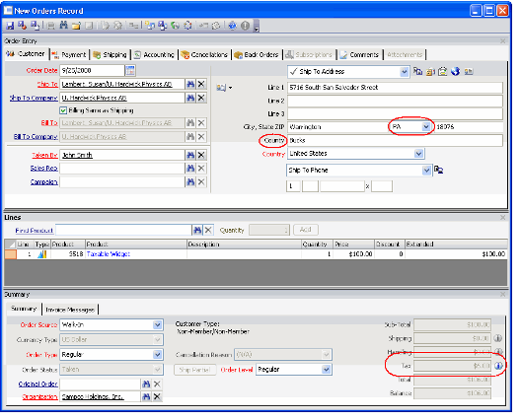
Task: Switch to the Accounting tab
Action: click(155, 54)
